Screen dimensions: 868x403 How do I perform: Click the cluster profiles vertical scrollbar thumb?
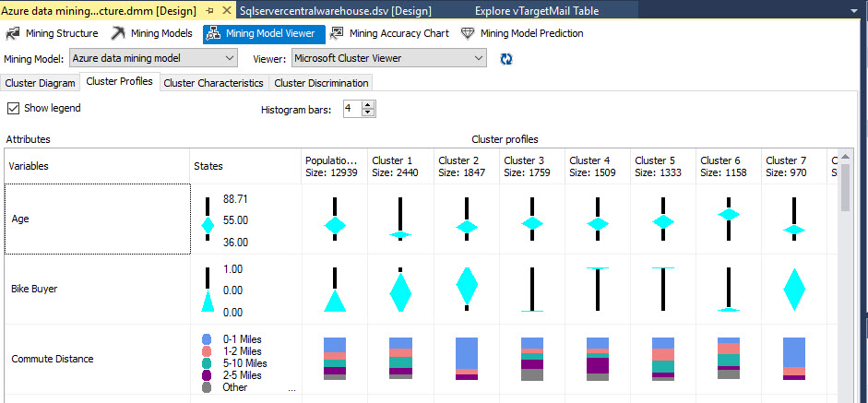(x=845, y=187)
